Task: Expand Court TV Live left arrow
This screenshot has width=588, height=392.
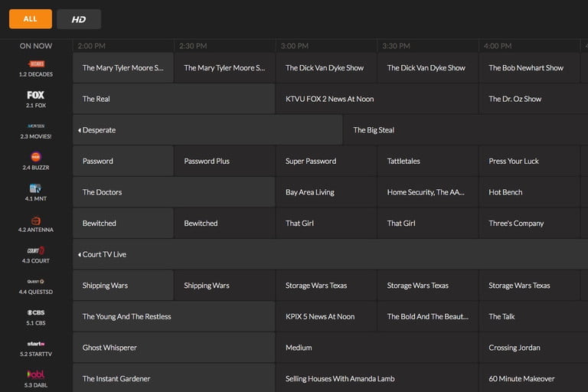Action: point(80,254)
